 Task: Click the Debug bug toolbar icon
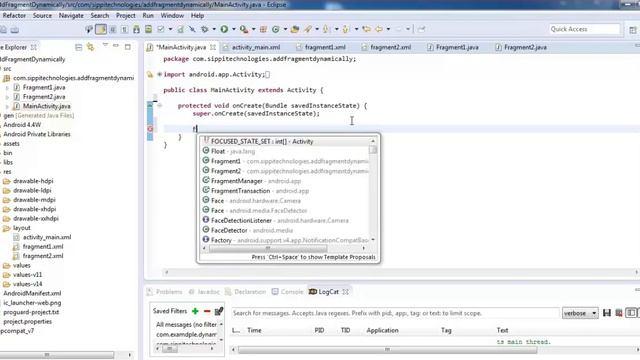click(x=204, y=29)
